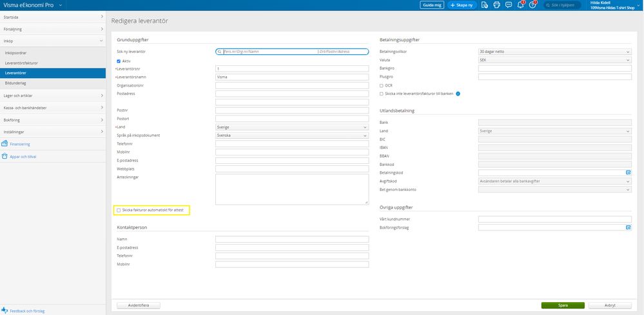This screenshot has width=644, height=315.
Task: Open notifications bell icon
Action: [521, 5]
